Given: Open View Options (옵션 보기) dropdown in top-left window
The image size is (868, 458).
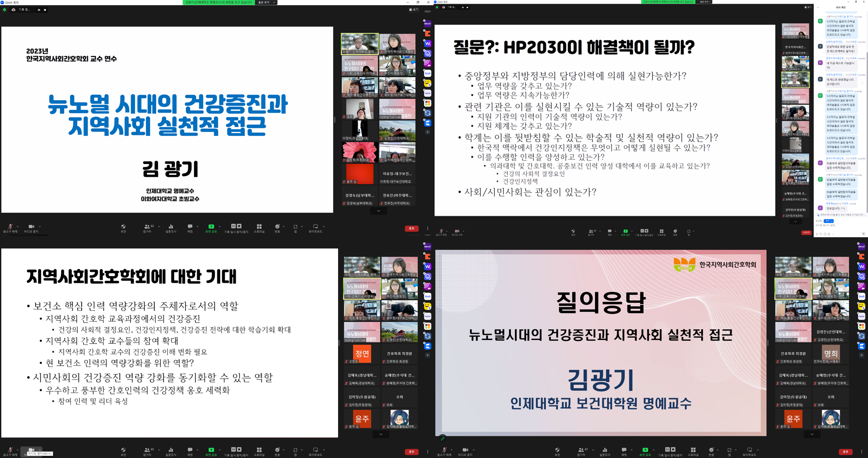Looking at the screenshot, I should click(266, 3).
